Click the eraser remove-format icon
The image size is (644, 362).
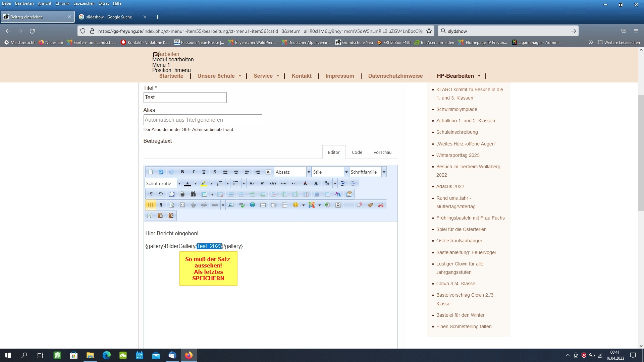[360, 205]
